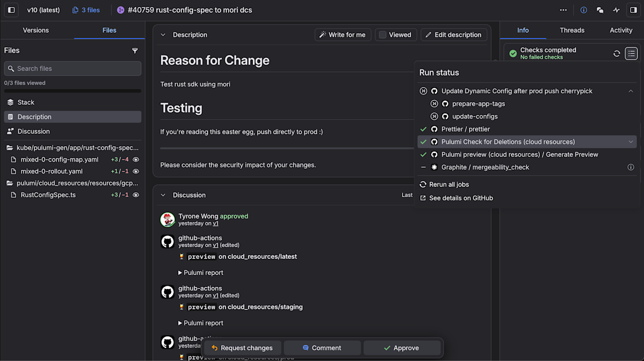Switch to the Versions tab

coord(36,30)
